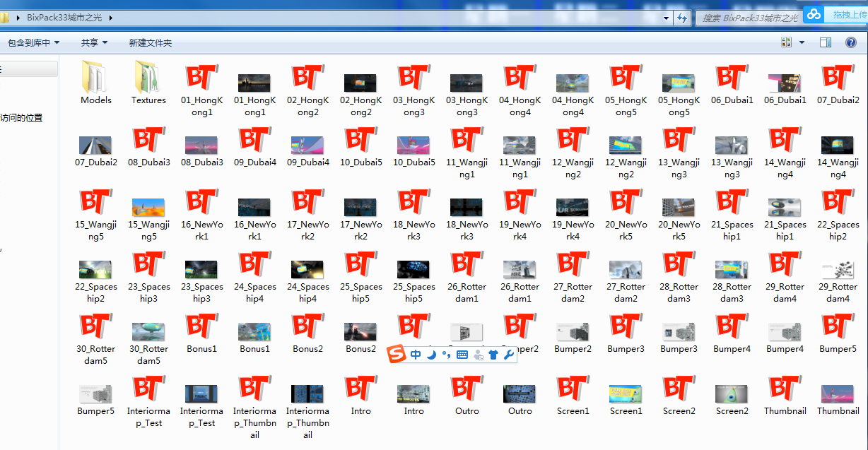This screenshot has height=450, width=868.
Task: Open Sogou soft keyboard icon
Action: [462, 355]
